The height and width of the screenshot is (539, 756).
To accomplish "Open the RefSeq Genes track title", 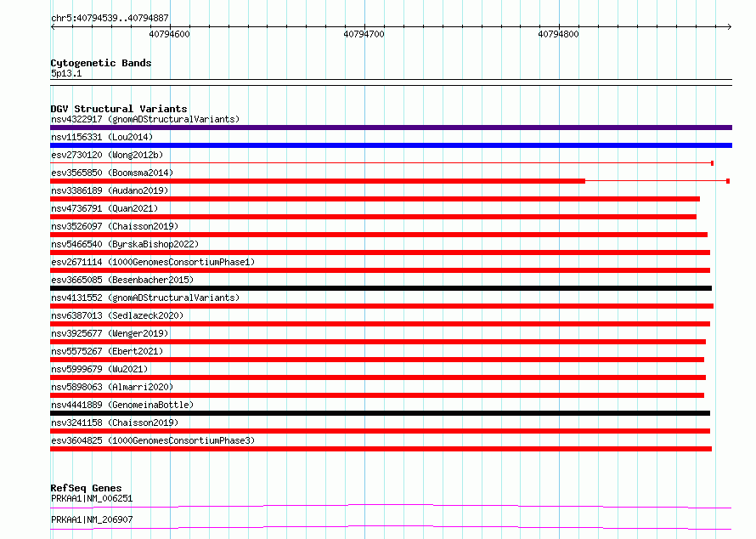I will [x=86, y=488].
